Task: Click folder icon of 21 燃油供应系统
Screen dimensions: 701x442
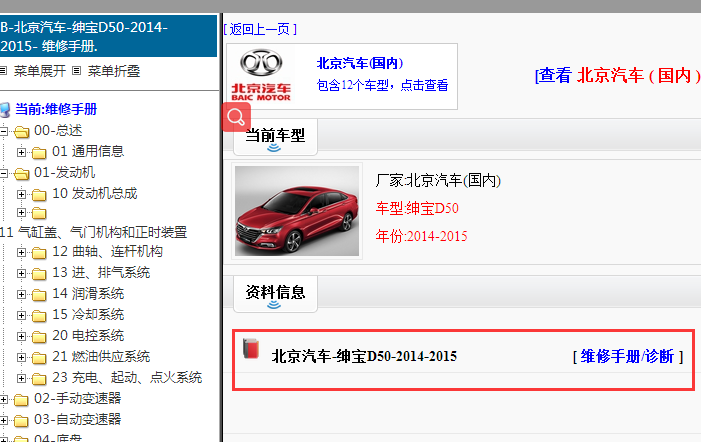Action: (x=39, y=358)
